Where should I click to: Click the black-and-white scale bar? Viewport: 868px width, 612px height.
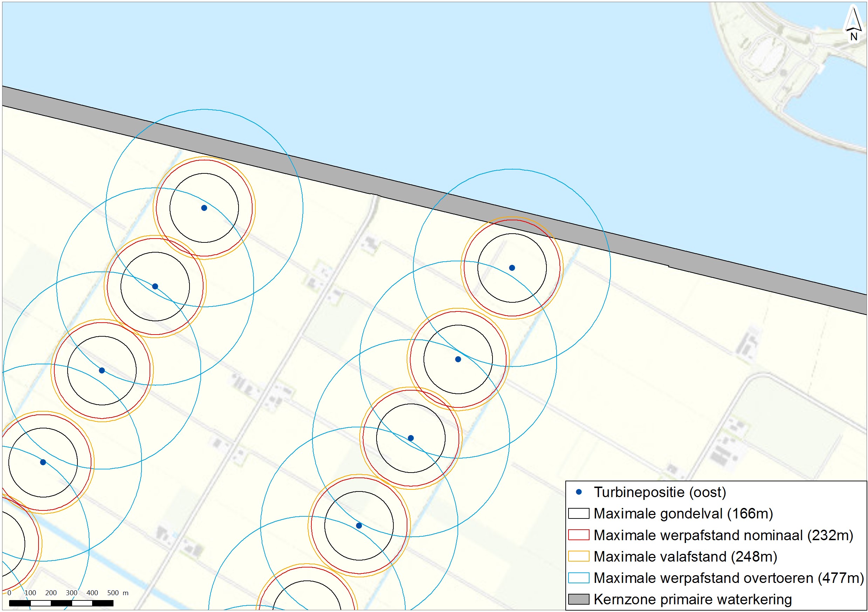(61, 603)
